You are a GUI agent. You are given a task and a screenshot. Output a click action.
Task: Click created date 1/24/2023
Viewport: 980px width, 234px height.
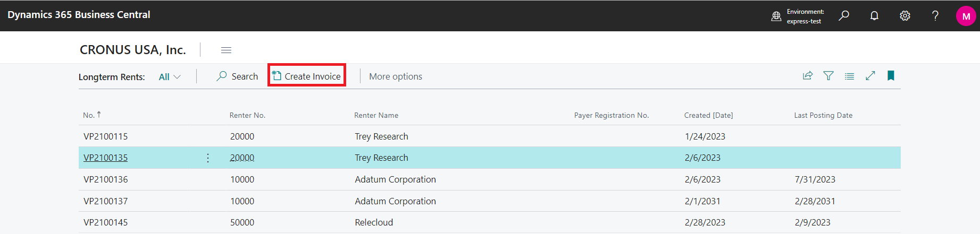[705, 136]
